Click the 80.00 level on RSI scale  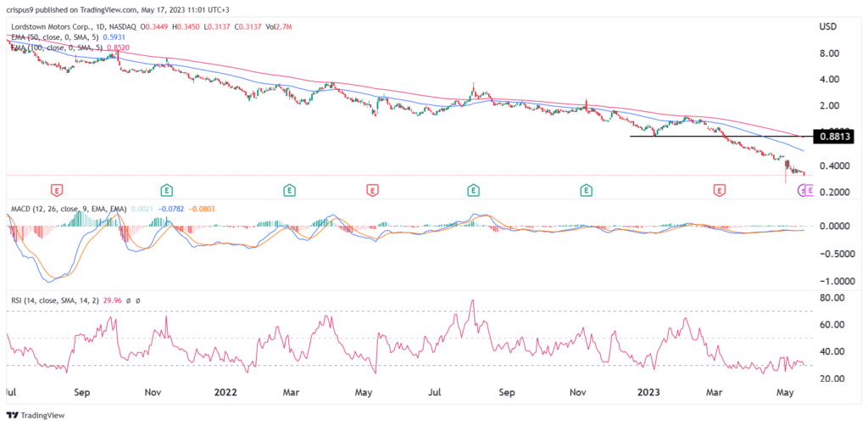(x=830, y=298)
